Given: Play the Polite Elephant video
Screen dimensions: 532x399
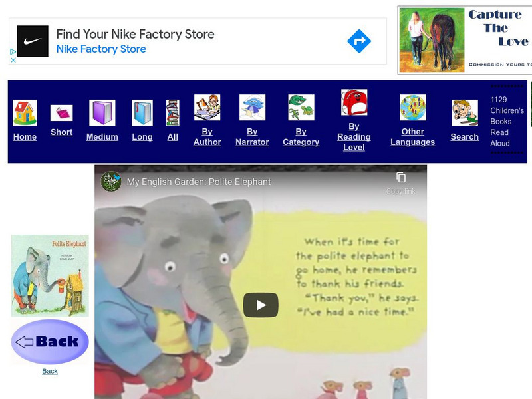Looking at the screenshot, I should [260, 303].
